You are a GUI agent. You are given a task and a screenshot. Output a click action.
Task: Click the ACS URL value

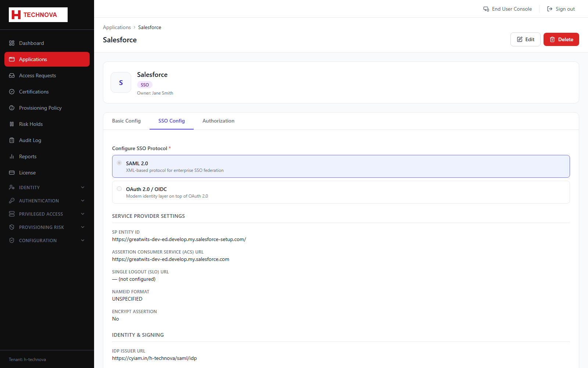pos(171,259)
